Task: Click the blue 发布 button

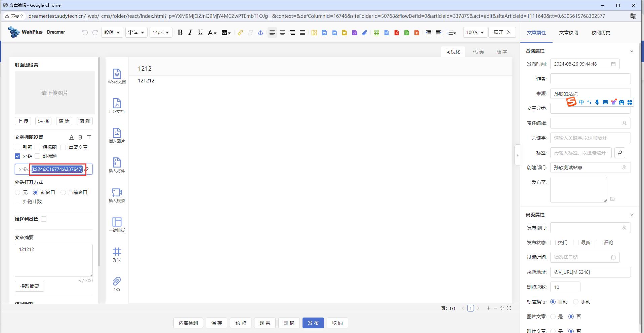Action: pos(313,323)
